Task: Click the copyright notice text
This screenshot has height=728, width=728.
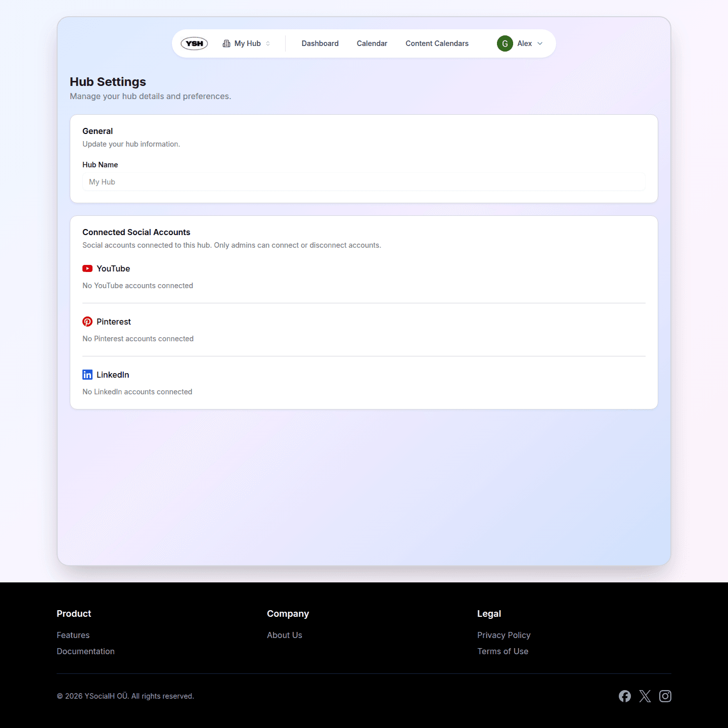Action: point(125,696)
